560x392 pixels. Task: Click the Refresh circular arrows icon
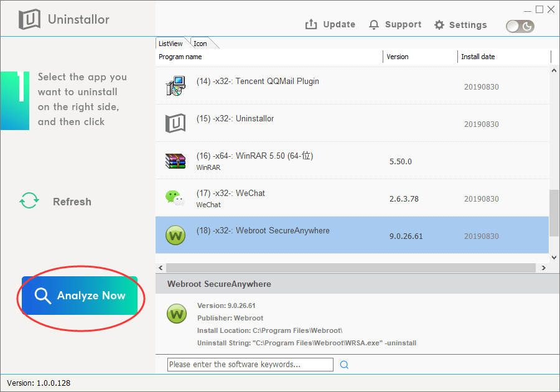(29, 201)
